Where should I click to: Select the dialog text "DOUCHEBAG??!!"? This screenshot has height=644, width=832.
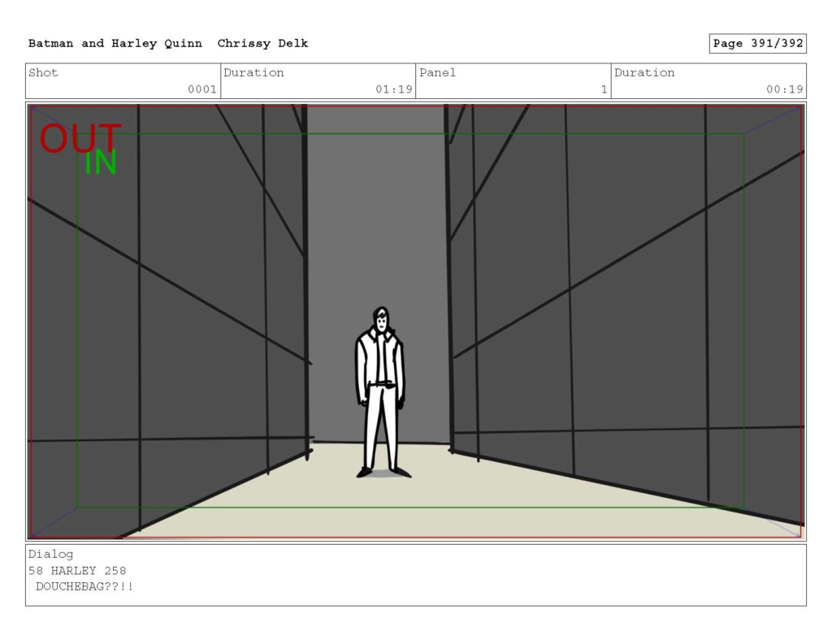pos(84,586)
